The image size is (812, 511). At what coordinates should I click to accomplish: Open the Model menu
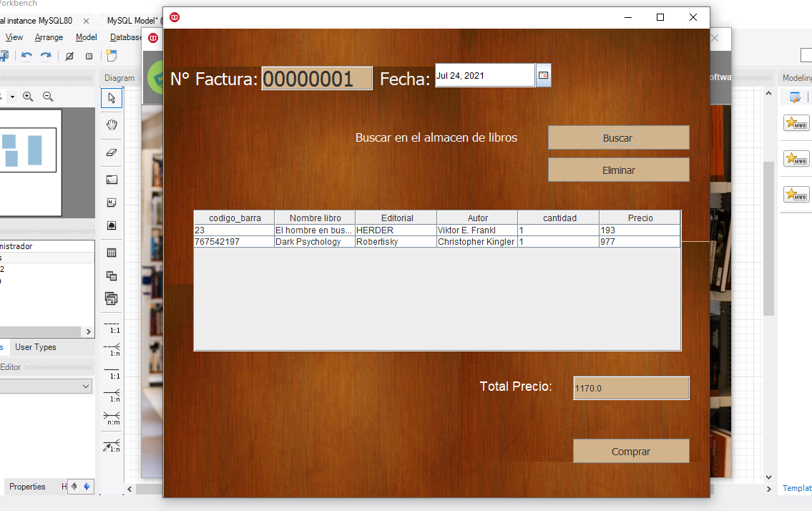pyautogui.click(x=86, y=37)
